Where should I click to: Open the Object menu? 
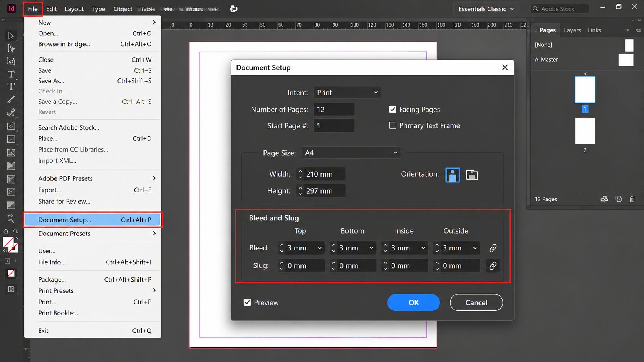pyautogui.click(x=123, y=9)
